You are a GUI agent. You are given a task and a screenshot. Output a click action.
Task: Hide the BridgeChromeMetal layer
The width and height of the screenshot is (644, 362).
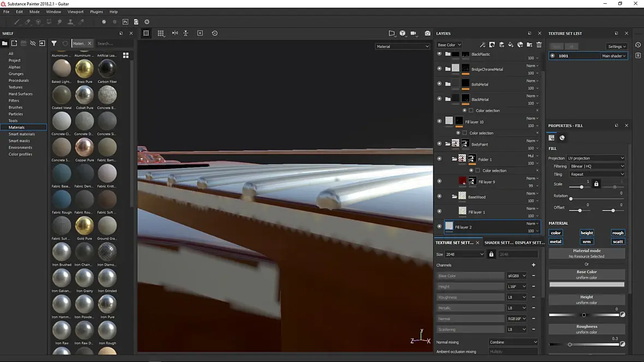[439, 69]
